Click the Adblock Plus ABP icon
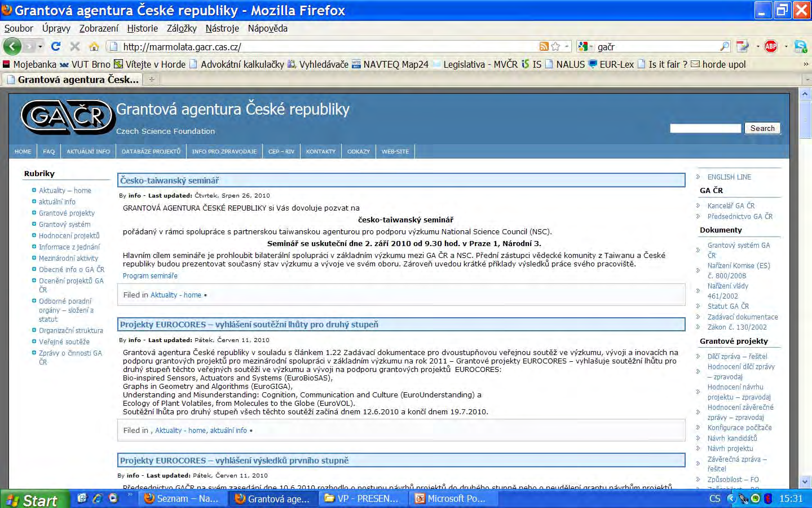The width and height of the screenshot is (812, 508). click(771, 47)
